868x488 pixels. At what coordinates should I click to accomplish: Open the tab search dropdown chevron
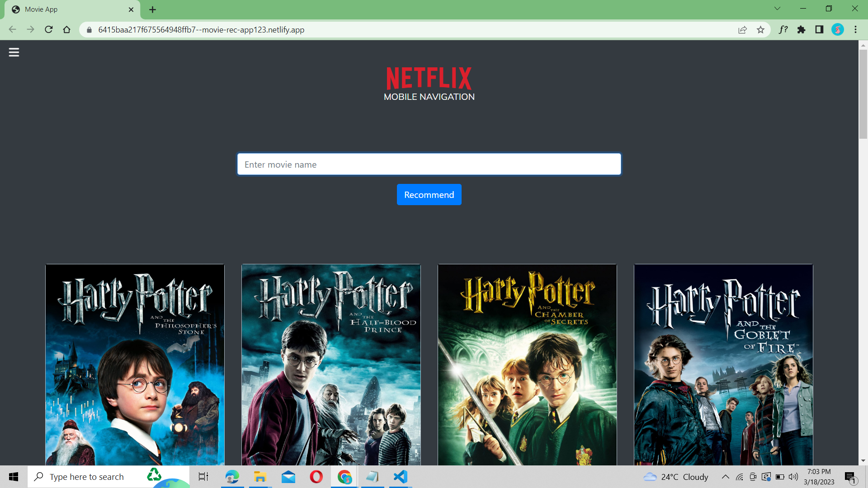777,8
